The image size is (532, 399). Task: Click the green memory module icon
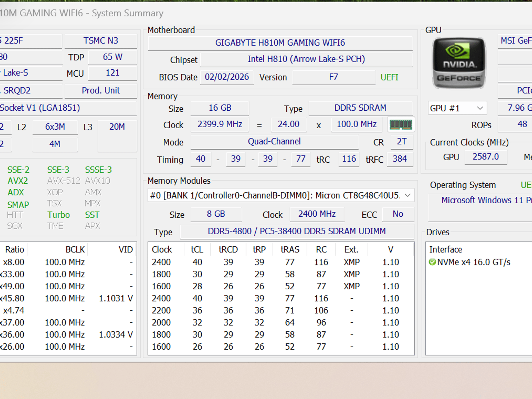coord(401,125)
